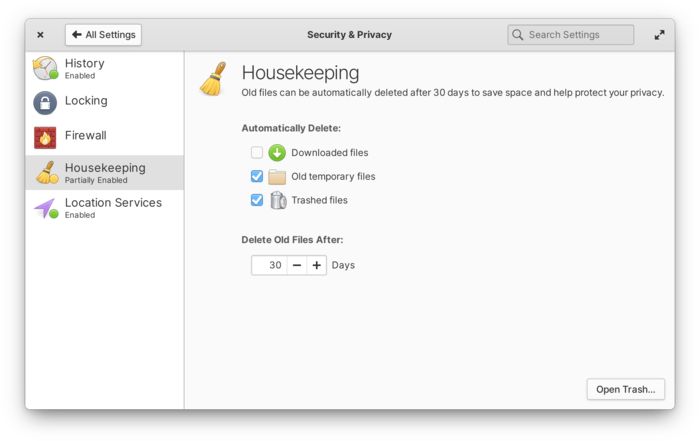Click the Security & Privacy window title
Image resolution: width=700 pixels, height=441 pixels.
click(350, 35)
